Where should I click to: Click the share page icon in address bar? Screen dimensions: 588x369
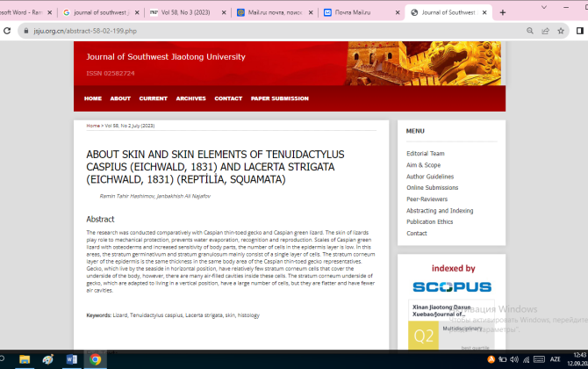[x=545, y=30]
